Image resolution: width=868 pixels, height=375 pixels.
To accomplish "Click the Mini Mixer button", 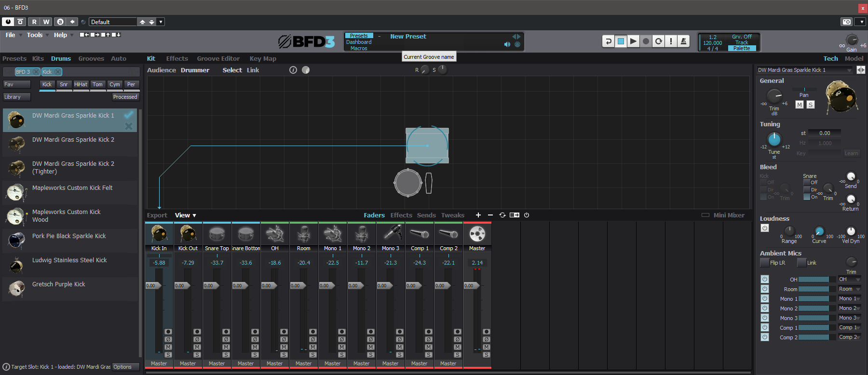I will [723, 215].
